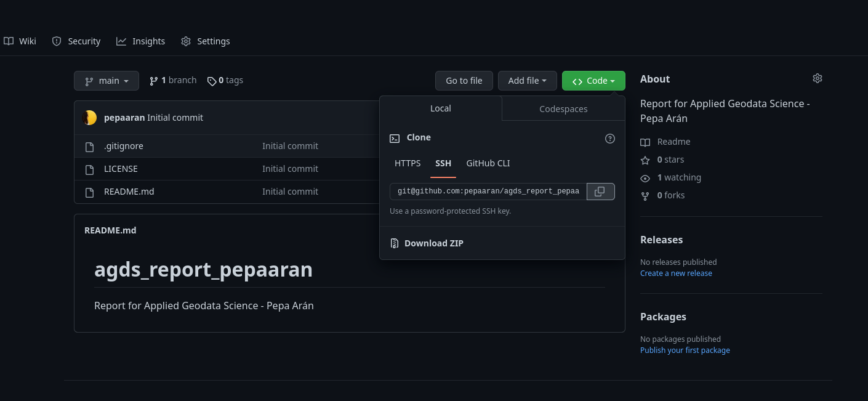
Task: Click the terminal icon beside Clone
Action: click(395, 138)
